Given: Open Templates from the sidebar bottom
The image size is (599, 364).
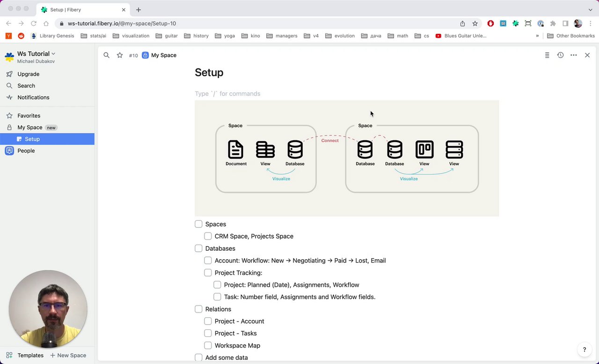Looking at the screenshot, I should (26, 355).
